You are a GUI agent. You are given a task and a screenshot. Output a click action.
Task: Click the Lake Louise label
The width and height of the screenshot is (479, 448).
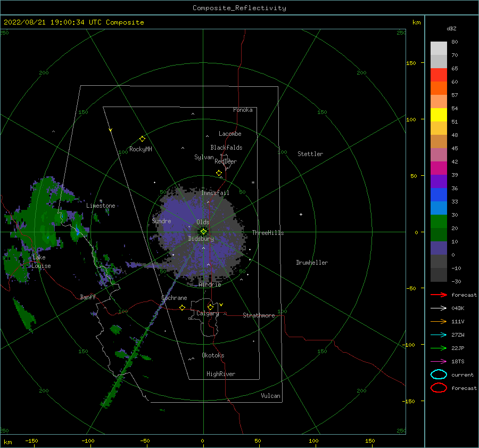point(41,262)
